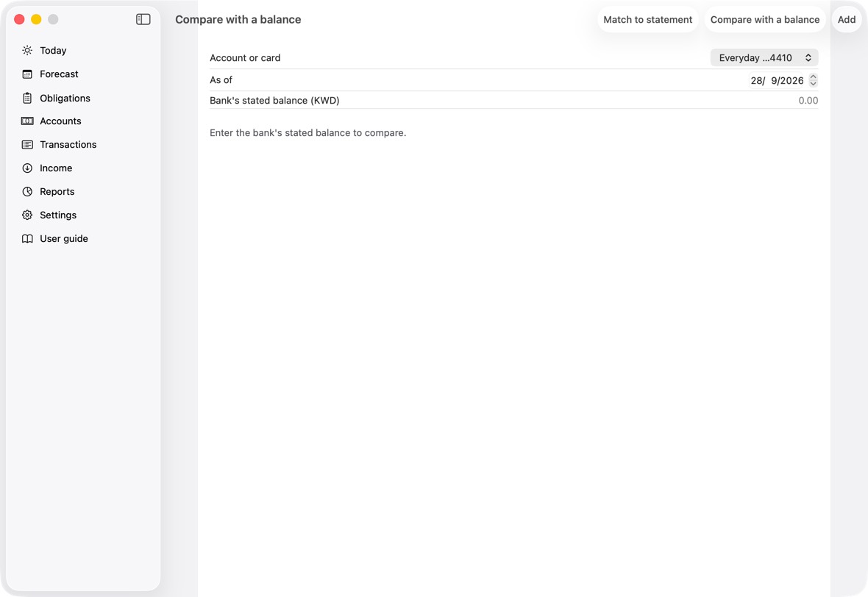This screenshot has height=597, width=868.
Task: Select the 9/2026 part of the date
Action: point(787,81)
